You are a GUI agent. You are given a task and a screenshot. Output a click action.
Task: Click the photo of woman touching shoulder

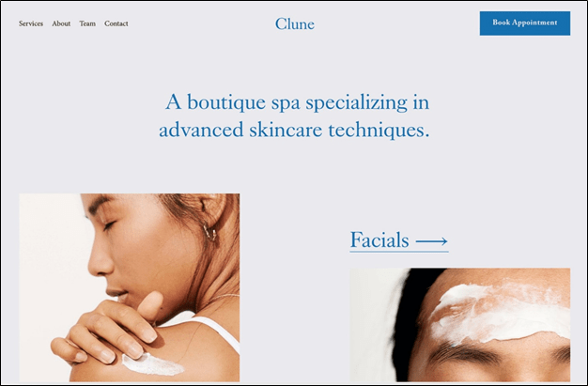pos(130,287)
